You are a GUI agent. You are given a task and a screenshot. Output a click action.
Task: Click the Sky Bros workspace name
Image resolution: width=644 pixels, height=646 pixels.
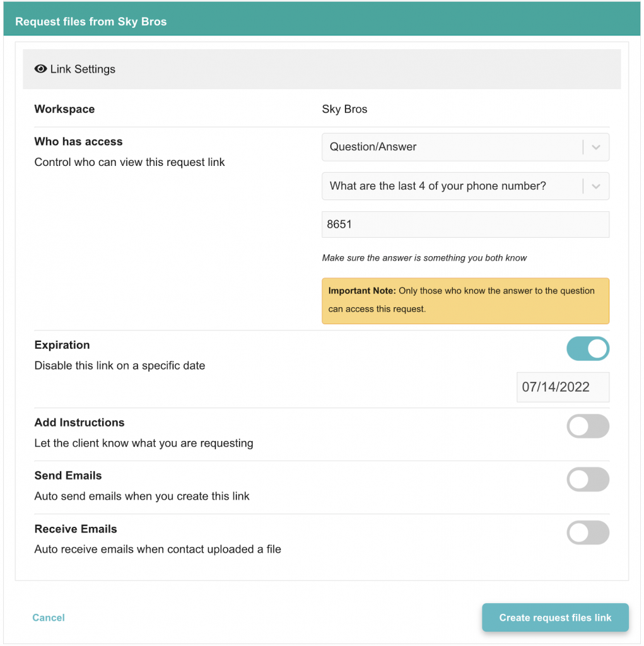point(344,109)
